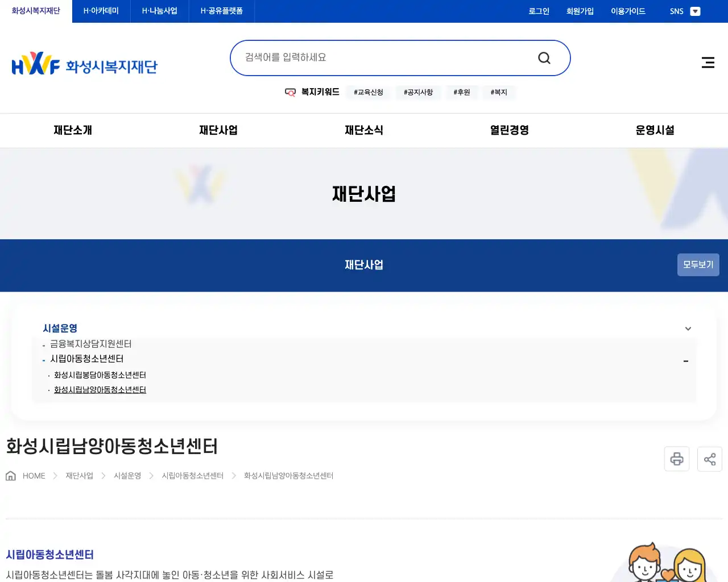Click the 회원가입 link
Screen dimensions: 728x582
(x=580, y=11)
